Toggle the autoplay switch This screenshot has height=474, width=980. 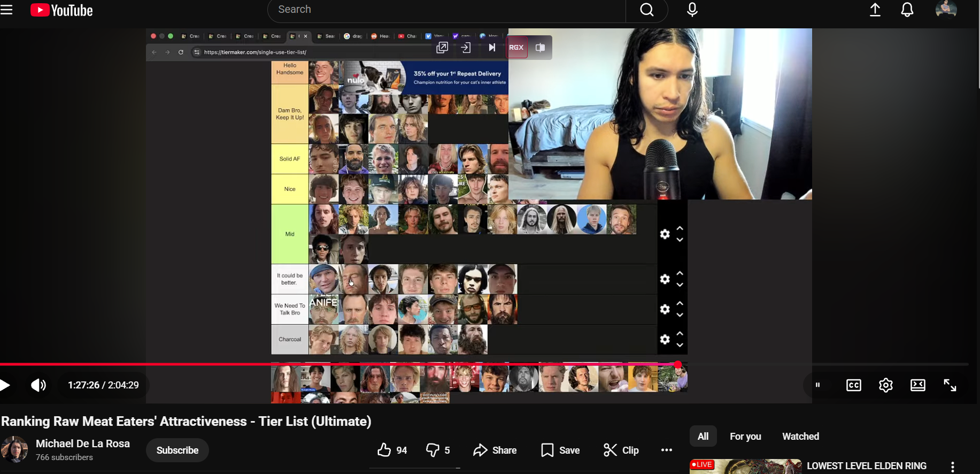818,385
